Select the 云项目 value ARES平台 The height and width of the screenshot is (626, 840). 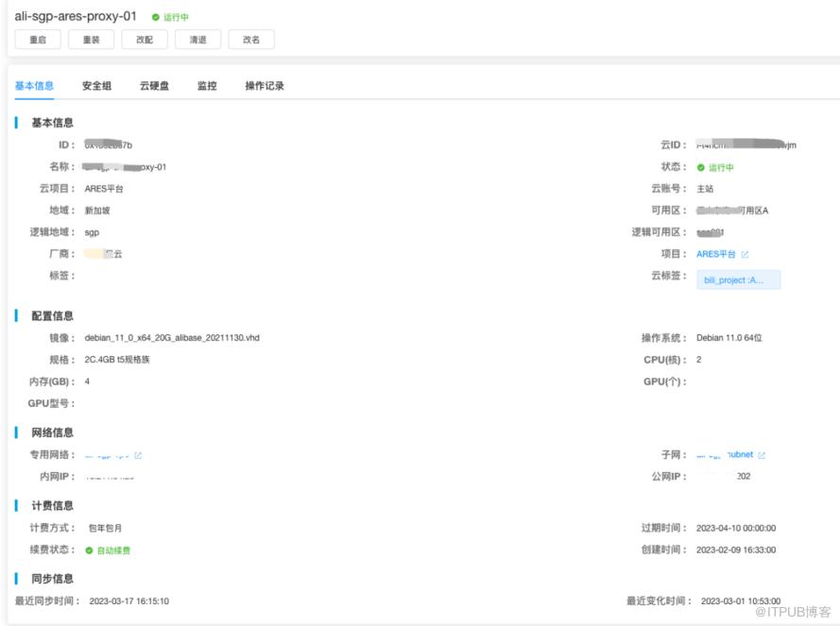pyautogui.click(x=104, y=189)
